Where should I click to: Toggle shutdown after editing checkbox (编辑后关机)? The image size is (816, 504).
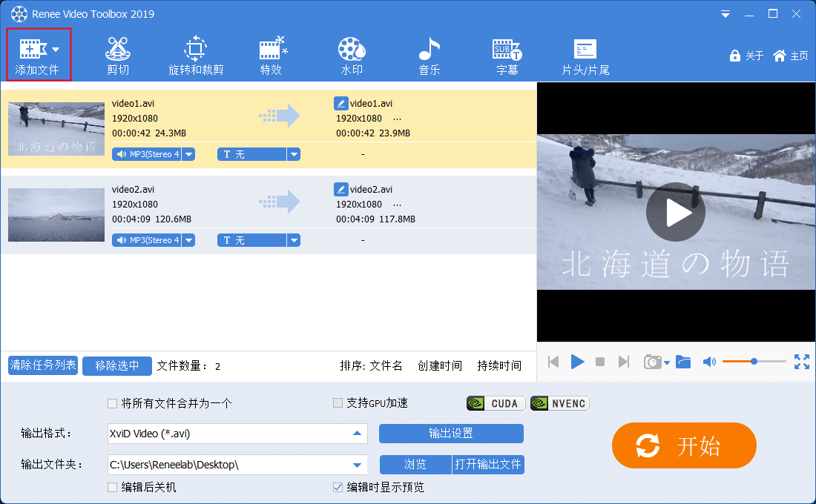pyautogui.click(x=113, y=488)
